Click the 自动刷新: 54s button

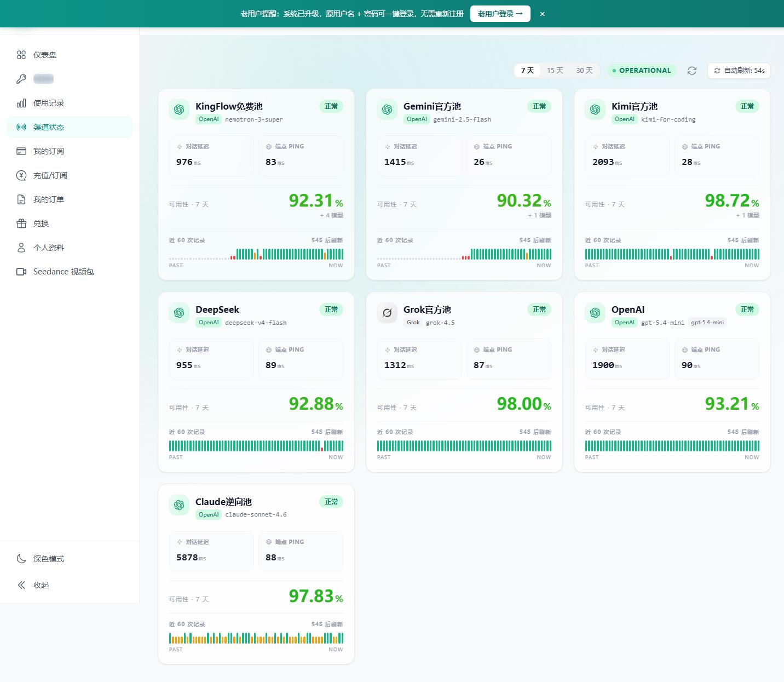pyautogui.click(x=739, y=71)
